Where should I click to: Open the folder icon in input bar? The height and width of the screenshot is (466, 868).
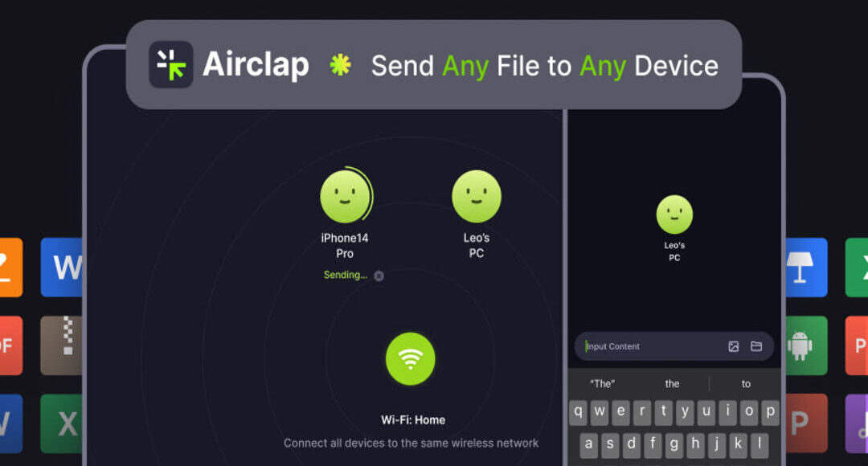click(x=756, y=346)
